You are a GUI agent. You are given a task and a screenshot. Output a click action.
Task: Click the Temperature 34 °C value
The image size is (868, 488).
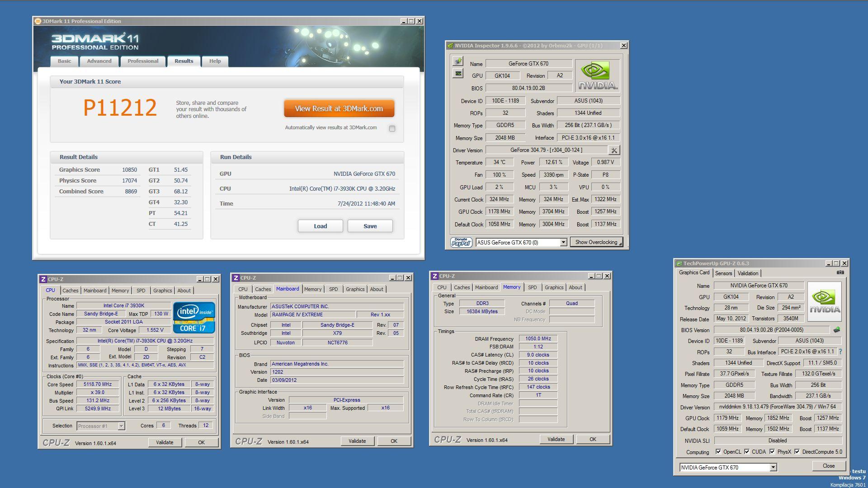(499, 162)
